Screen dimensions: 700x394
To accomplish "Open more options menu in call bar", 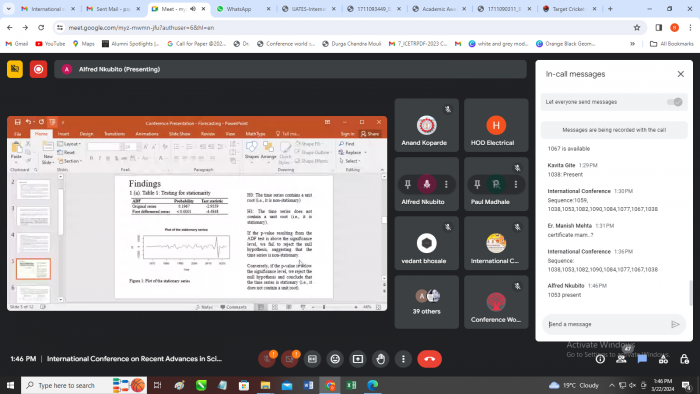I will 403,359.
